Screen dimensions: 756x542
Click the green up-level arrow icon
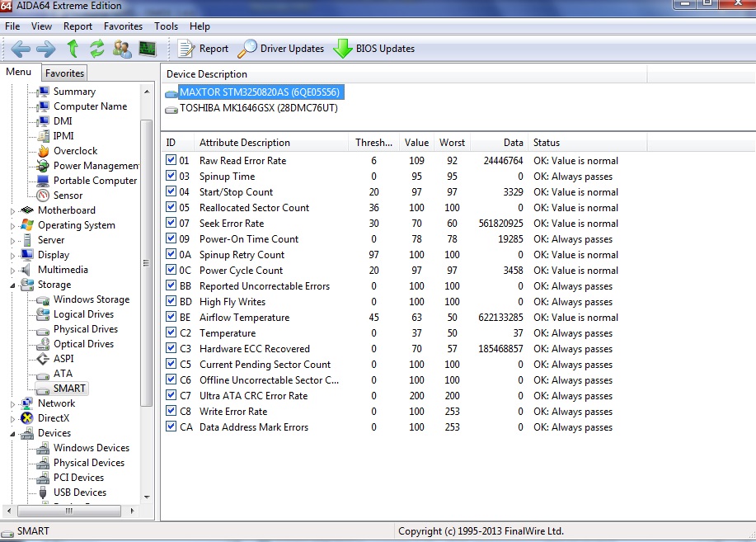pos(73,49)
